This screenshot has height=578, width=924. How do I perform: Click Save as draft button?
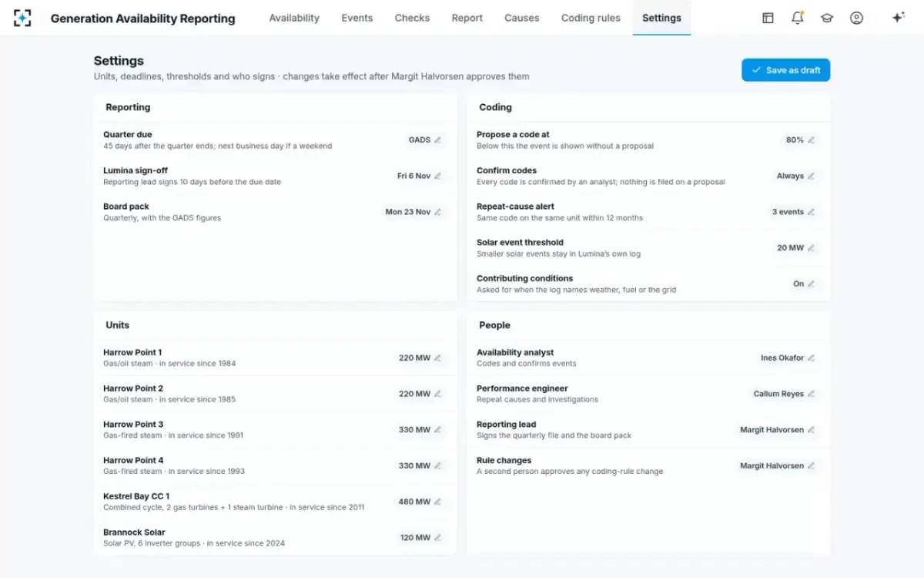tap(786, 70)
